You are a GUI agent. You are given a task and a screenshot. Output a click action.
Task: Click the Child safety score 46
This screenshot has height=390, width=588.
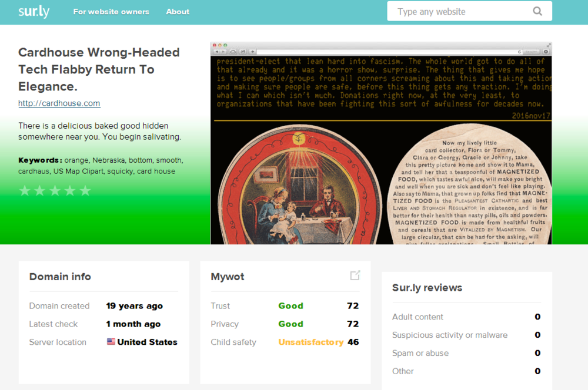(353, 342)
